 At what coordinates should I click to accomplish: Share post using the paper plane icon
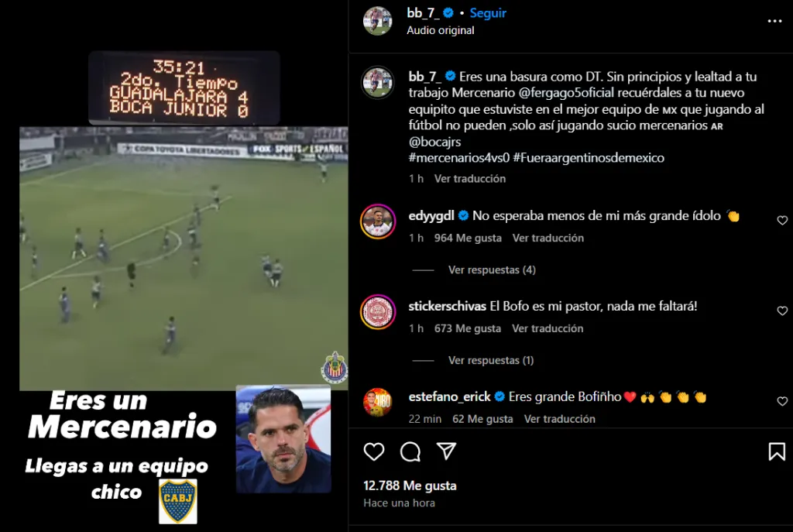[446, 451]
